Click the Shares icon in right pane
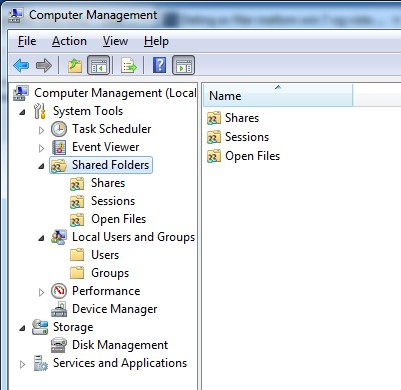The width and height of the screenshot is (401, 390). tap(214, 118)
